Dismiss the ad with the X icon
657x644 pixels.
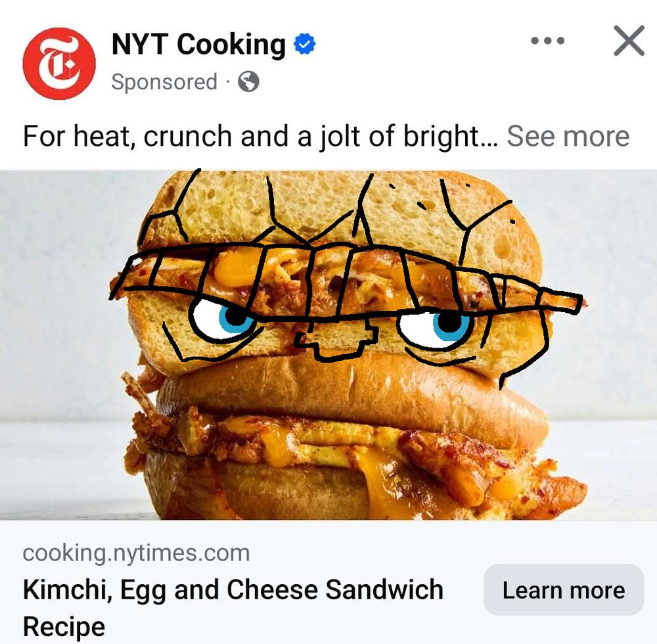coord(629,41)
